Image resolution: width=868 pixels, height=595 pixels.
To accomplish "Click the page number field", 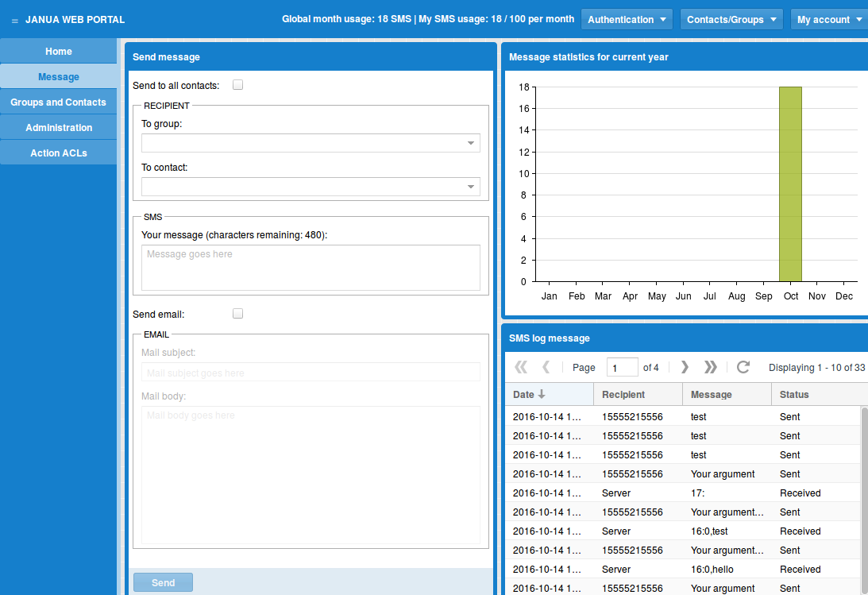I will (x=623, y=368).
